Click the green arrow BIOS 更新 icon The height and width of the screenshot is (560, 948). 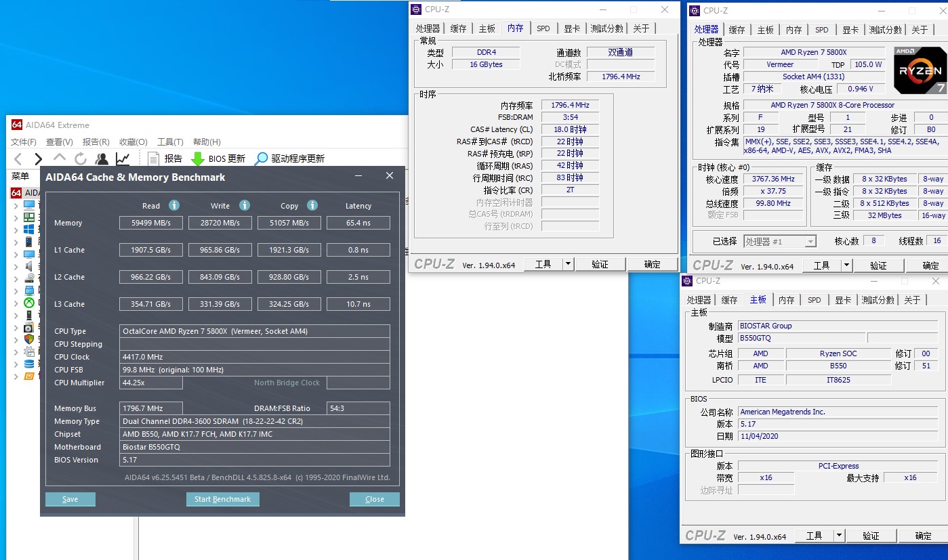197,158
